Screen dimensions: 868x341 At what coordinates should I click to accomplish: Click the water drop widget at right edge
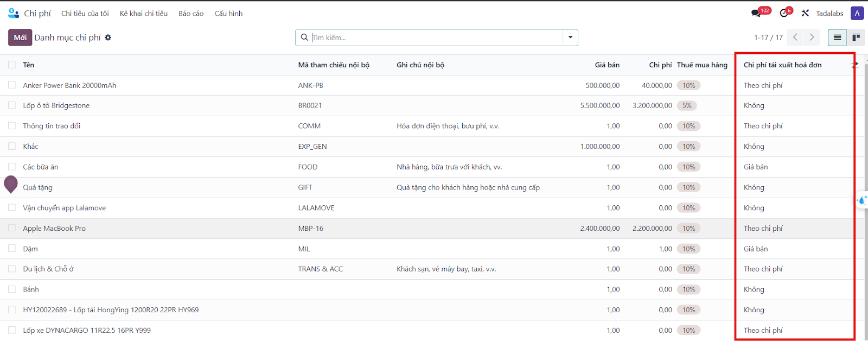coord(861,200)
